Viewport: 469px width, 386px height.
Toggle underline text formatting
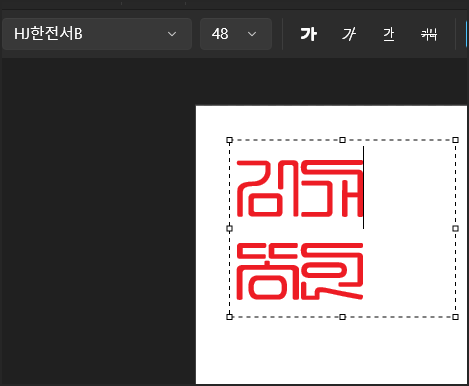(x=389, y=34)
